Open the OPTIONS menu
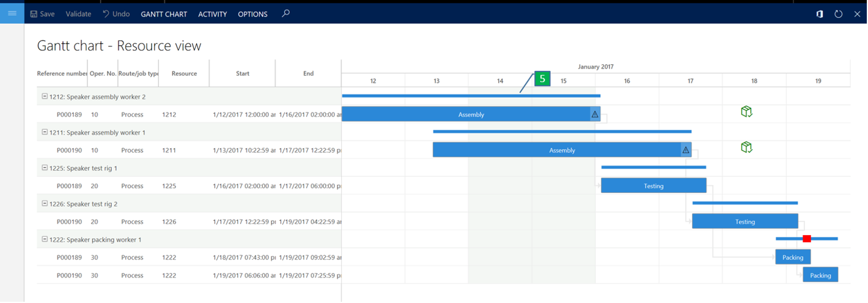Viewport: 868px width, 303px height. [x=252, y=14]
